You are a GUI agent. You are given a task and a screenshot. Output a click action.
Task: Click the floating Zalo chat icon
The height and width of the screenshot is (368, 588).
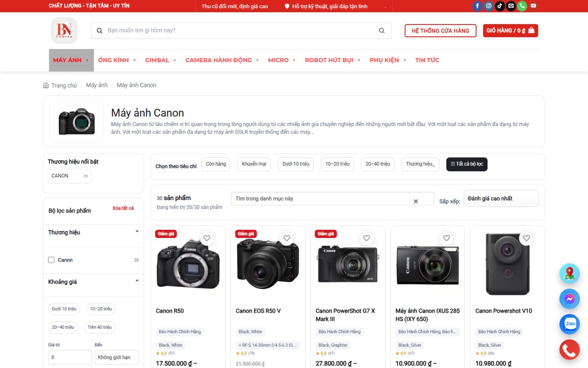tap(569, 324)
